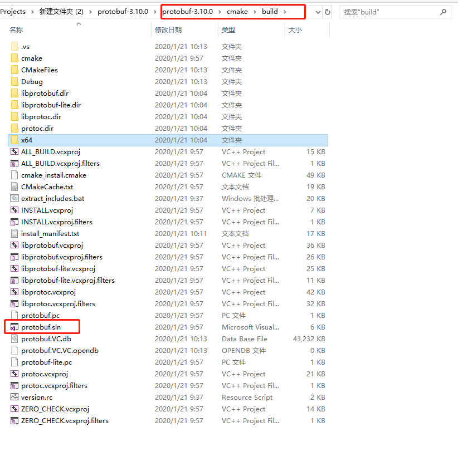Click the Windows 批处理 type cell

[250, 199]
